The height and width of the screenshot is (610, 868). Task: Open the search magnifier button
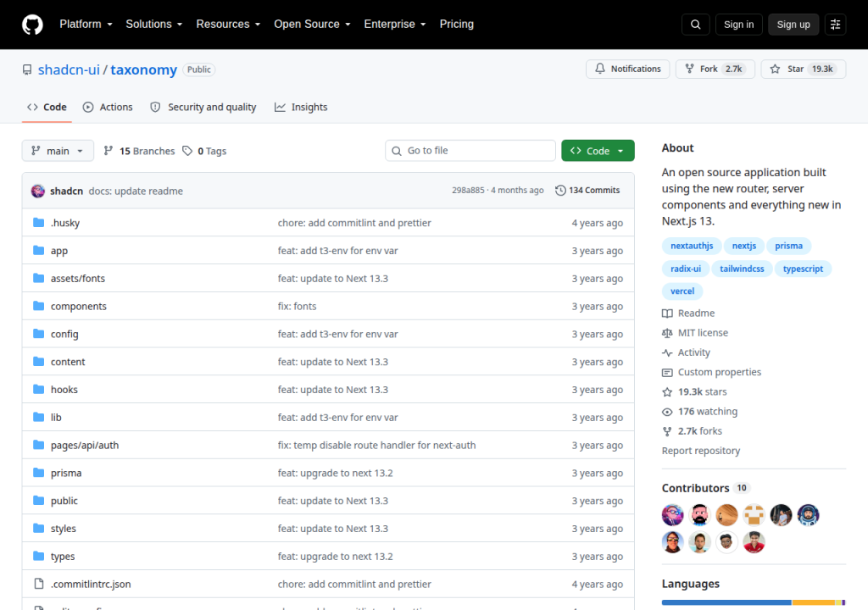(695, 25)
